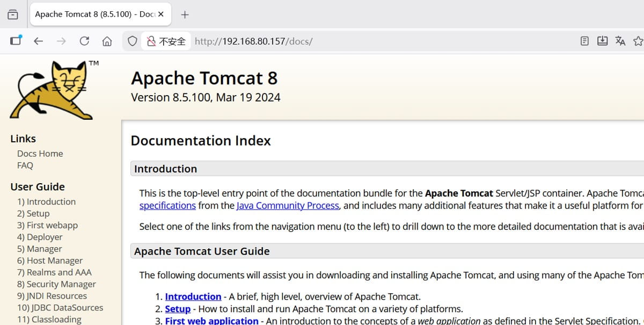
Task: Open the First web application link
Action: (x=211, y=321)
